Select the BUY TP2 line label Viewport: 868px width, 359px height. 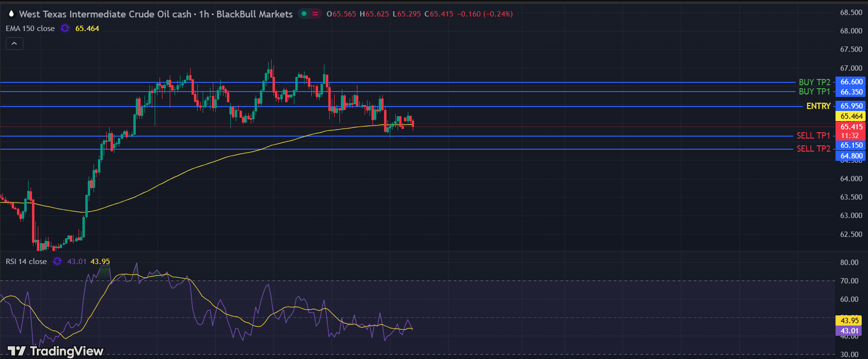(x=814, y=82)
